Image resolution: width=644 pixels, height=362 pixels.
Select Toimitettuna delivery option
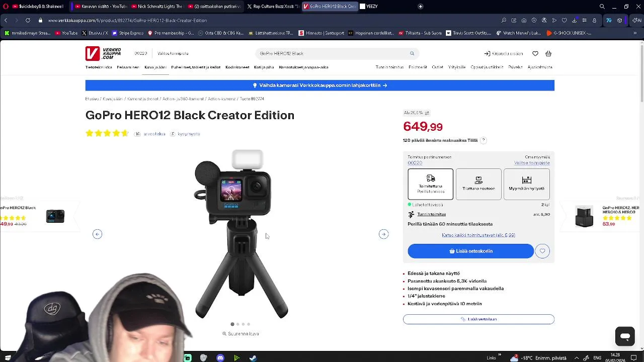[431, 184]
